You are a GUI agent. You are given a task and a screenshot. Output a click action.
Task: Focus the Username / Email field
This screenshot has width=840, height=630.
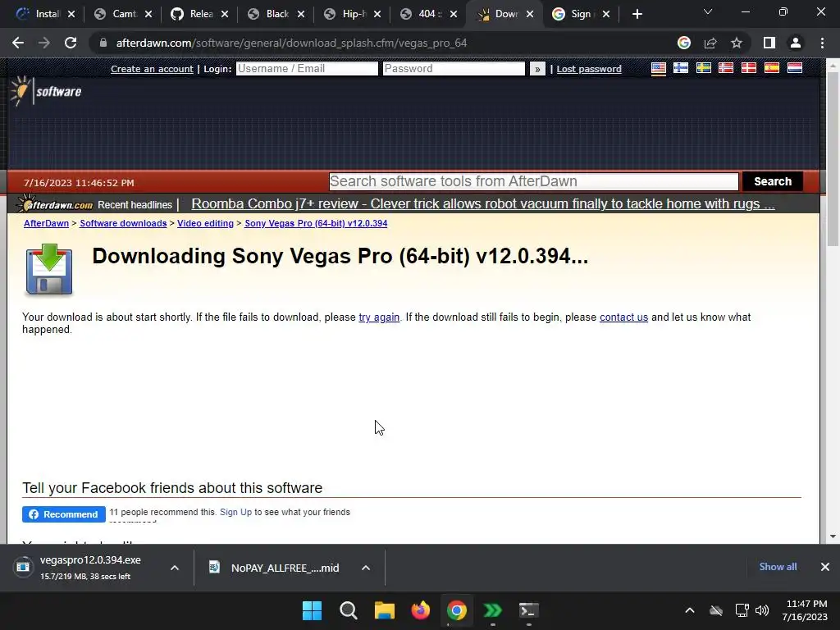point(307,69)
